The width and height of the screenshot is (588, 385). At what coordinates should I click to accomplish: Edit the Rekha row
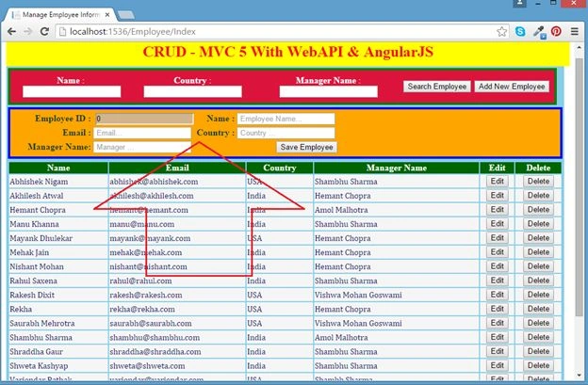pos(498,309)
